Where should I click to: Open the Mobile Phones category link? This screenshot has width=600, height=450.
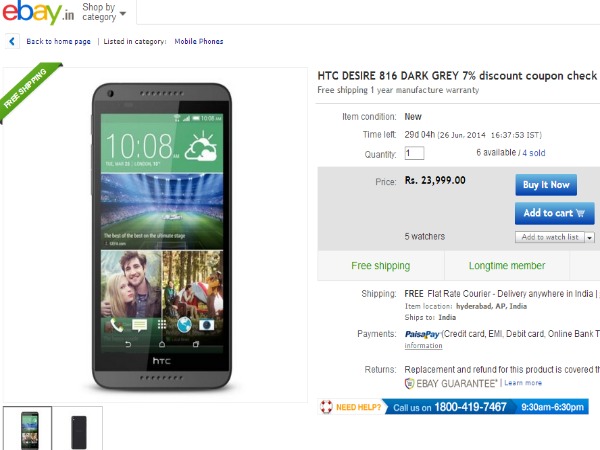point(199,42)
